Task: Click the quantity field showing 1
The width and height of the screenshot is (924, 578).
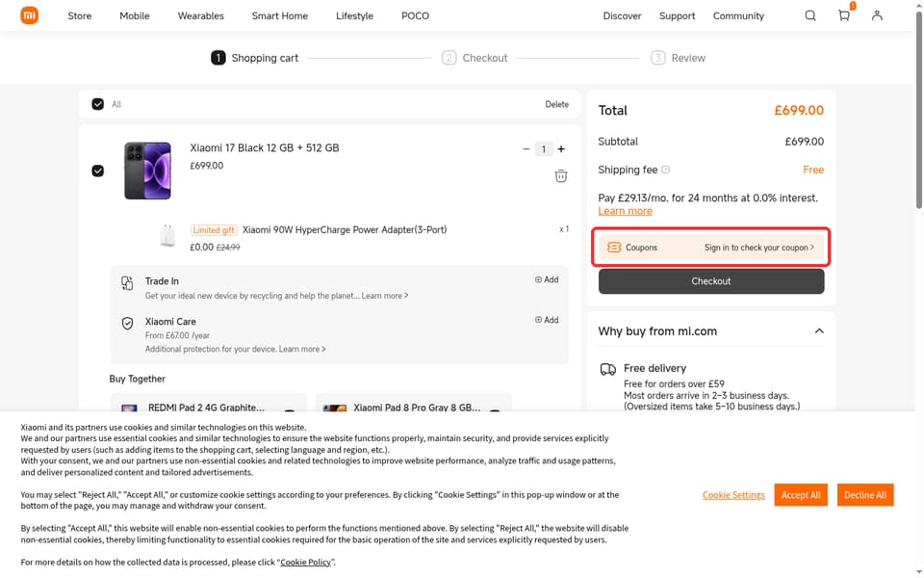Action: (543, 149)
